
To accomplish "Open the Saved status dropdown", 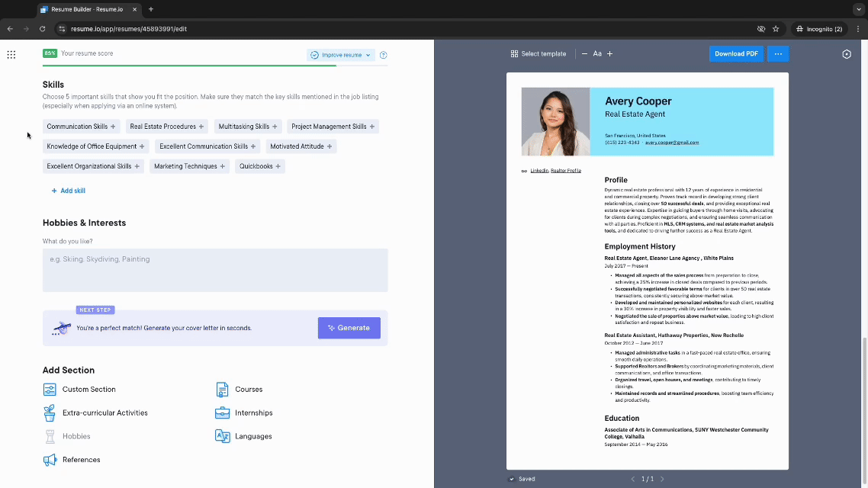I will coord(522,478).
